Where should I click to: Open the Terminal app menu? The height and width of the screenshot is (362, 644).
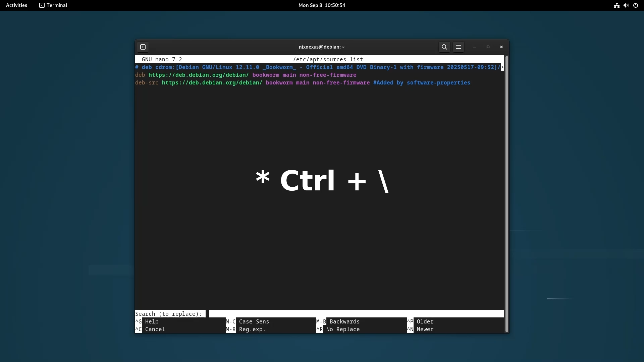point(53,5)
